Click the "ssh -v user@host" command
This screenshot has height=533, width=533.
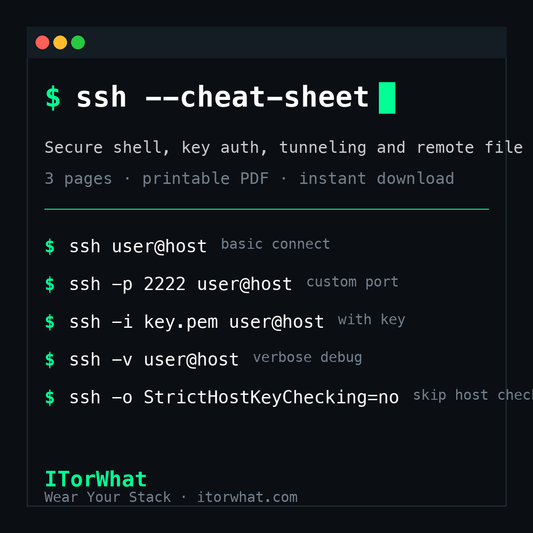[x=154, y=360]
